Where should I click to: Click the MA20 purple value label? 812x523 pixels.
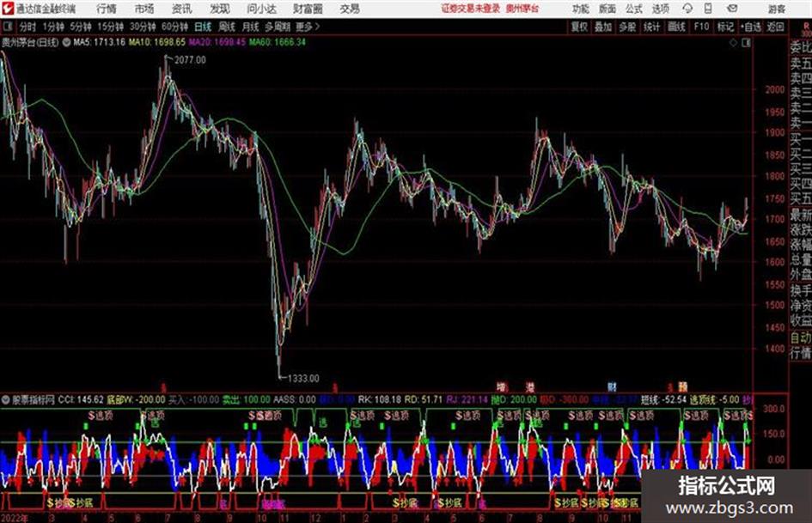click(x=217, y=42)
